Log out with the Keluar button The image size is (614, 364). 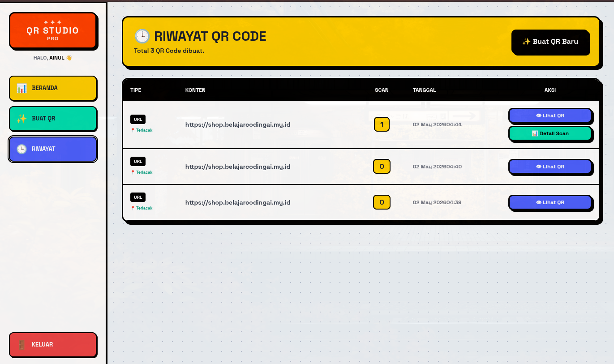(53, 345)
